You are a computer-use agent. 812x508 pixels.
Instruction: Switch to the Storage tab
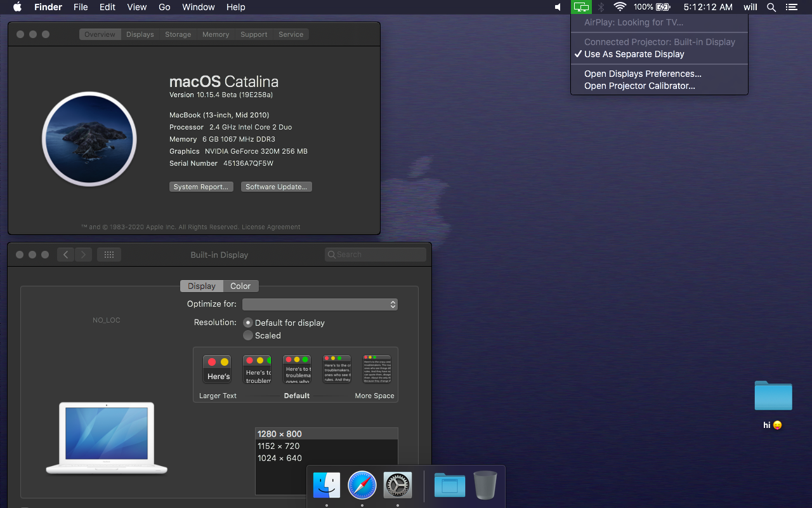pyautogui.click(x=178, y=34)
